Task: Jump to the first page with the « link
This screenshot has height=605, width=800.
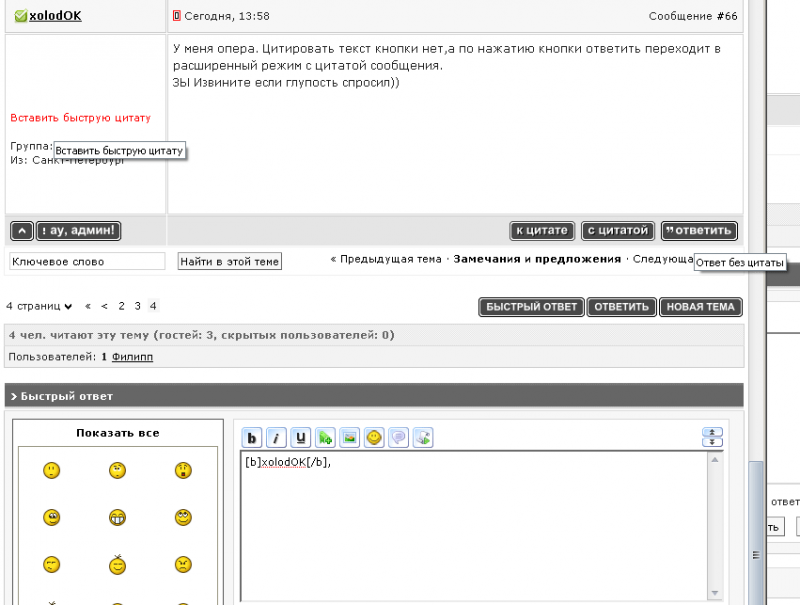Action: (88, 306)
